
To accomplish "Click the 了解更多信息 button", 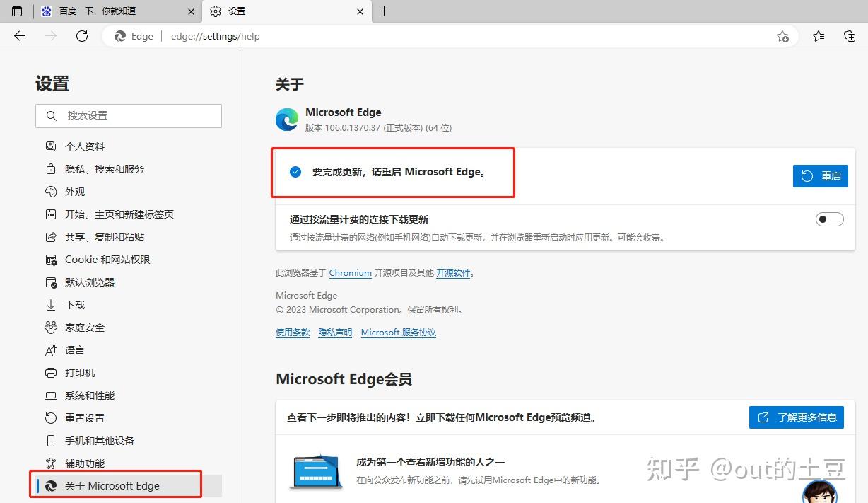I will click(x=797, y=417).
